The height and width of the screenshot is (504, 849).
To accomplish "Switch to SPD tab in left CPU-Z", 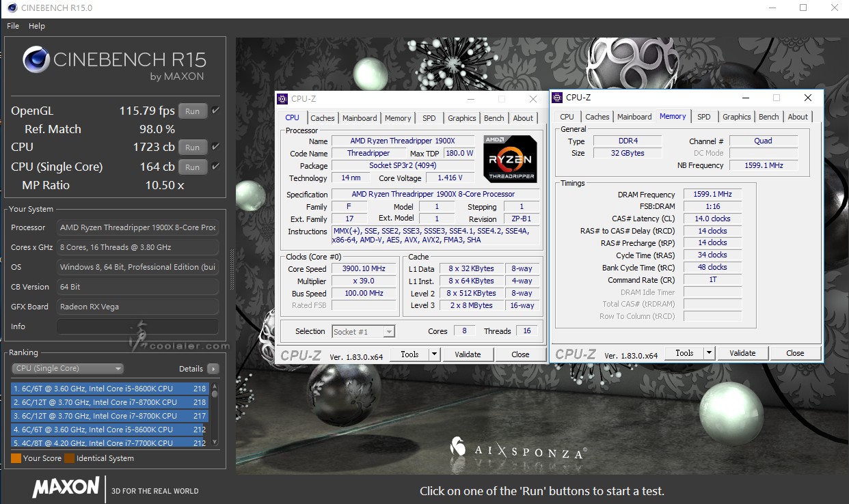I will [429, 118].
